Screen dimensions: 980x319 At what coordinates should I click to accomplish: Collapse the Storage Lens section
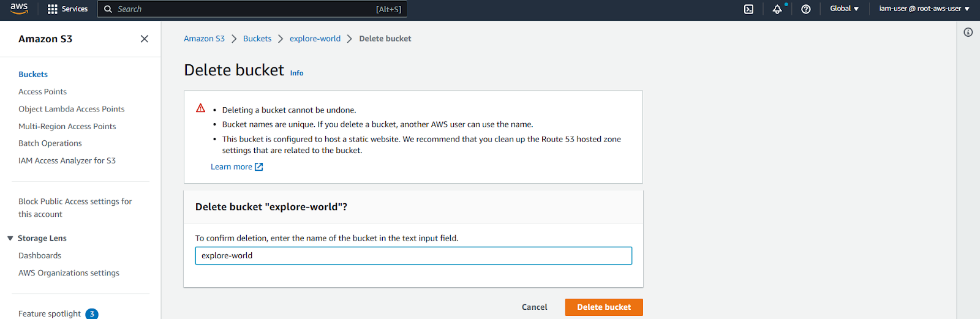click(10, 238)
